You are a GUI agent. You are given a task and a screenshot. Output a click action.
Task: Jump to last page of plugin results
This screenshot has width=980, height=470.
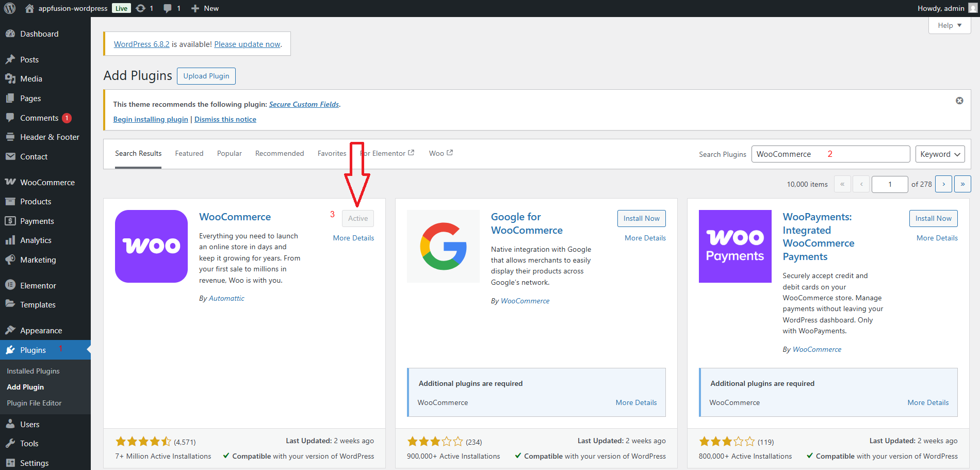coord(962,184)
